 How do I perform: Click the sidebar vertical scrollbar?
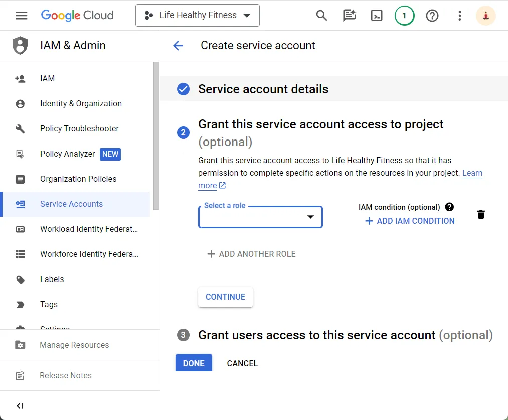click(x=156, y=135)
